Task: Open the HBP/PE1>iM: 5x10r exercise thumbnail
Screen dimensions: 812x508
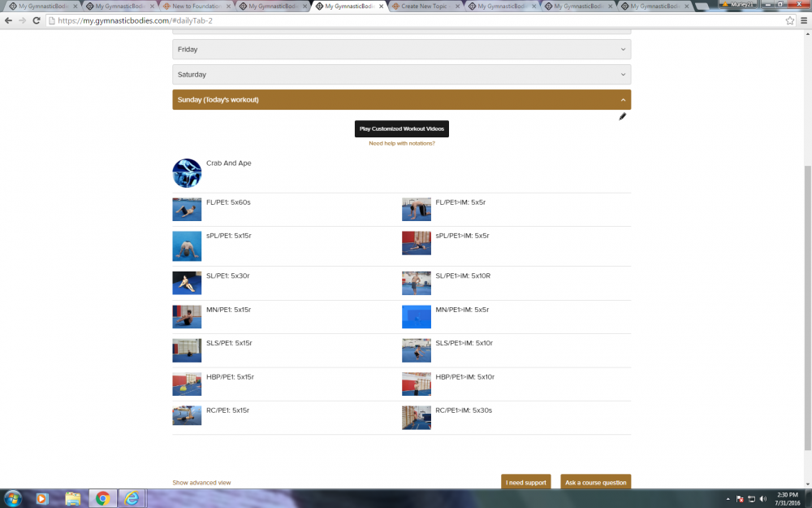Action: pos(417,384)
